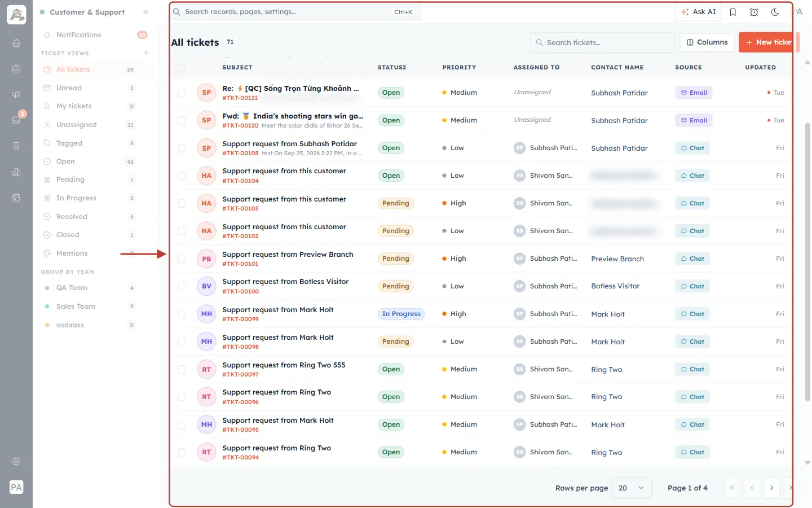Collapse the Customer & Support sidebar
The image size is (812, 508).
pyautogui.click(x=145, y=12)
